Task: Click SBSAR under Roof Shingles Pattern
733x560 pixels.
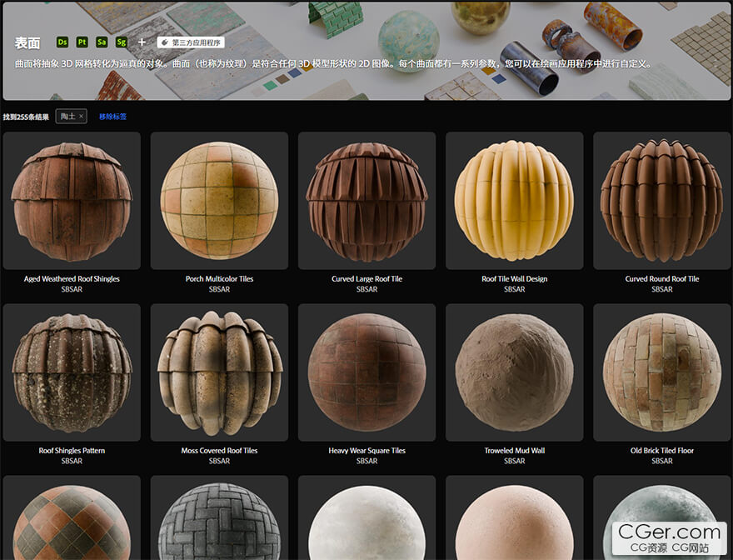Action: (x=72, y=462)
